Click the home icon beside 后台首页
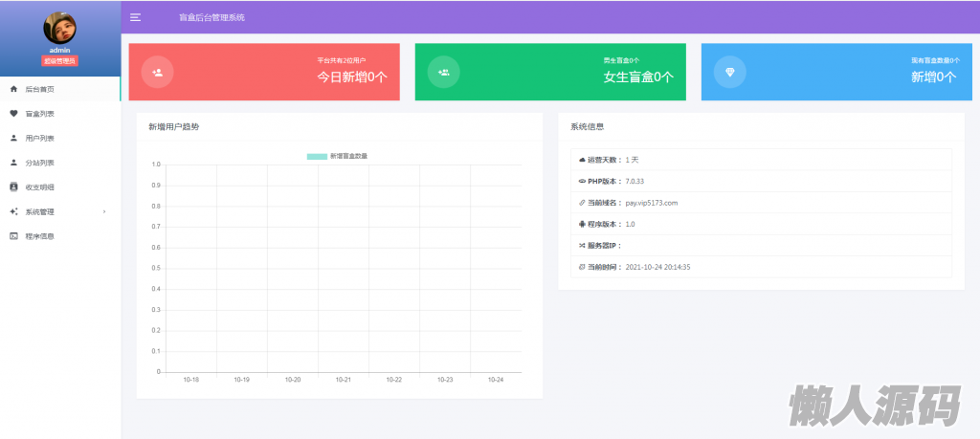The height and width of the screenshot is (439, 980). (x=13, y=89)
